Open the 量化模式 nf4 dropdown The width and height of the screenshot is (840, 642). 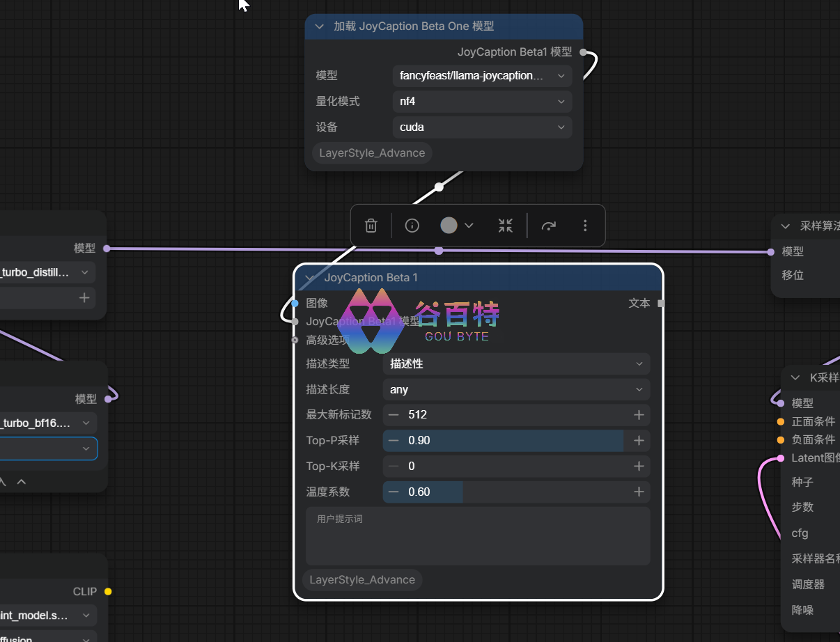point(482,101)
